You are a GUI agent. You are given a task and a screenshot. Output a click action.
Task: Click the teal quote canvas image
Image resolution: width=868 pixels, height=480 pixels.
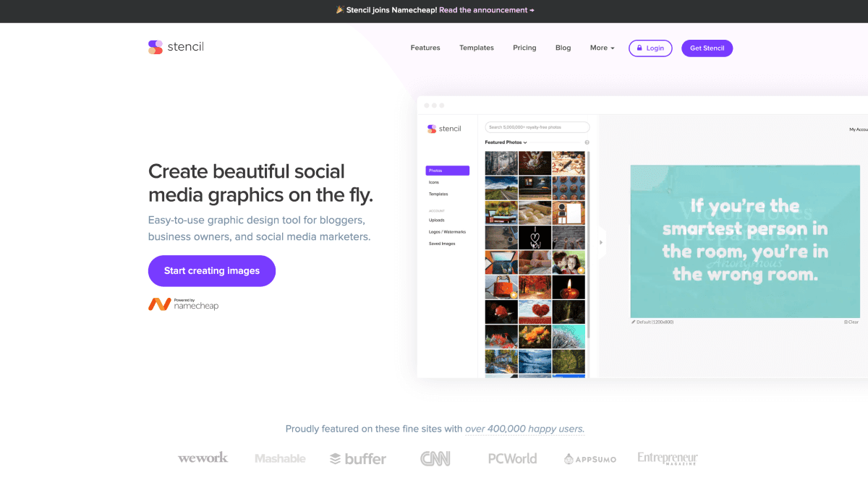745,241
